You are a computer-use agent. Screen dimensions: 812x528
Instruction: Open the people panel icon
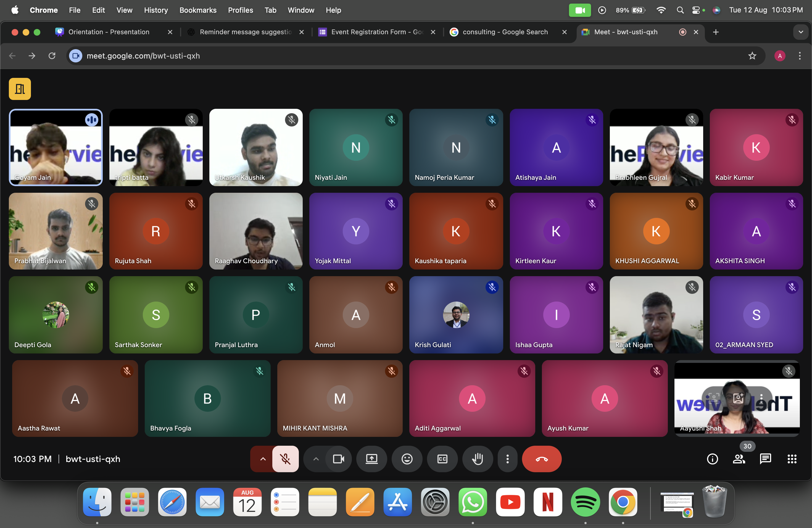(739, 459)
